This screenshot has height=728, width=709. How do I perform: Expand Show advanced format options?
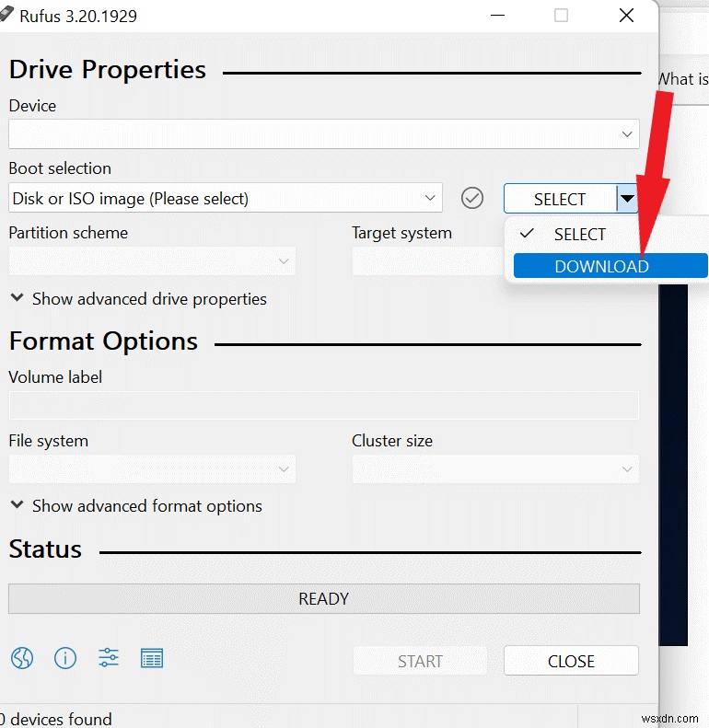[x=135, y=506]
